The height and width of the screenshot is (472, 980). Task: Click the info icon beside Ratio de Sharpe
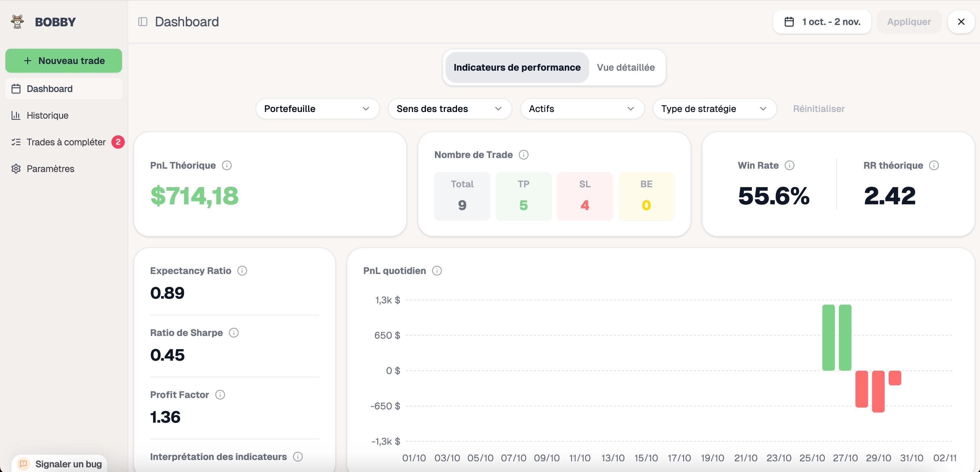tap(233, 333)
